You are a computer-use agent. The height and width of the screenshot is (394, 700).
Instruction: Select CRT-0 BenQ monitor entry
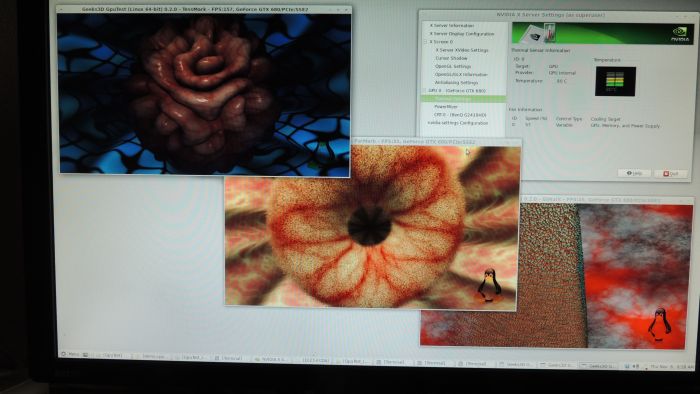tap(460, 115)
